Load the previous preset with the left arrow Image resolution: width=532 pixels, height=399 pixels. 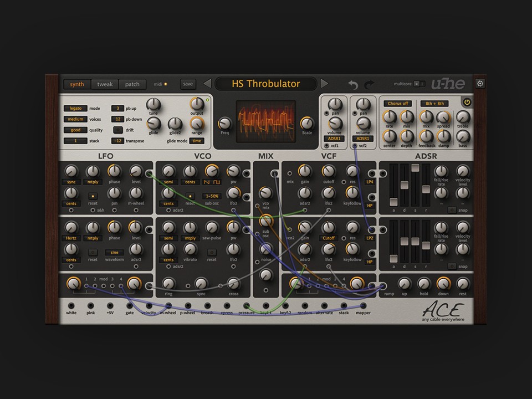click(207, 84)
